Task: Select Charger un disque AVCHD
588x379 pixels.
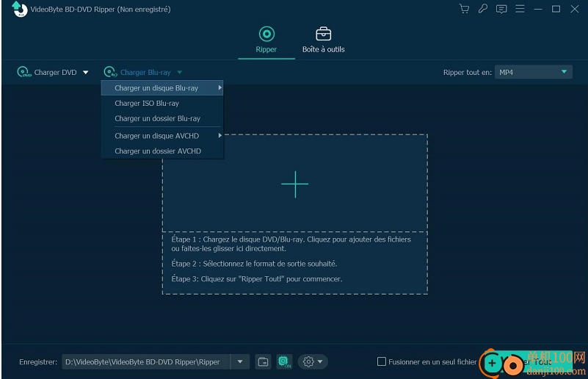Action: click(x=162, y=136)
